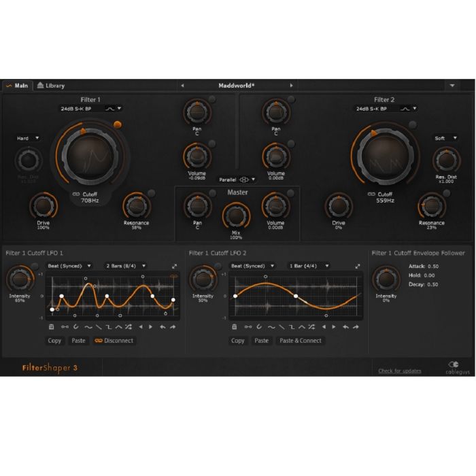Apply sine wave preset to LFO 1

click(x=88, y=327)
